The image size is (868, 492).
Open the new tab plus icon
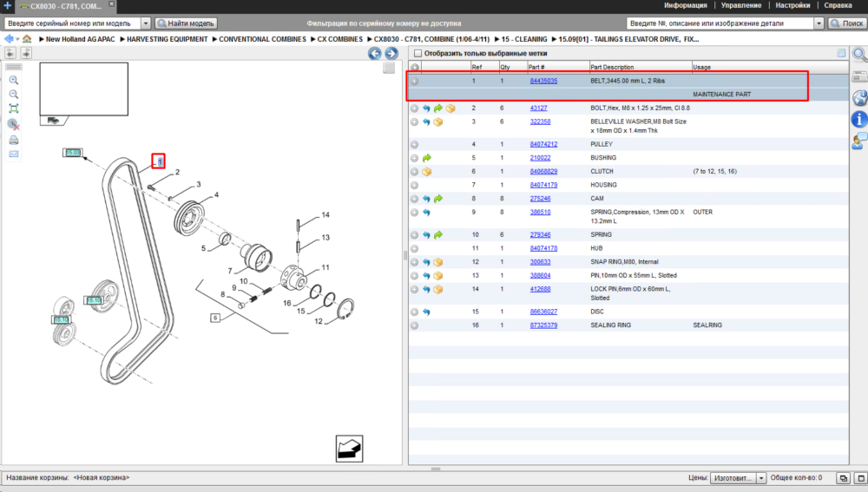[x=7, y=5]
